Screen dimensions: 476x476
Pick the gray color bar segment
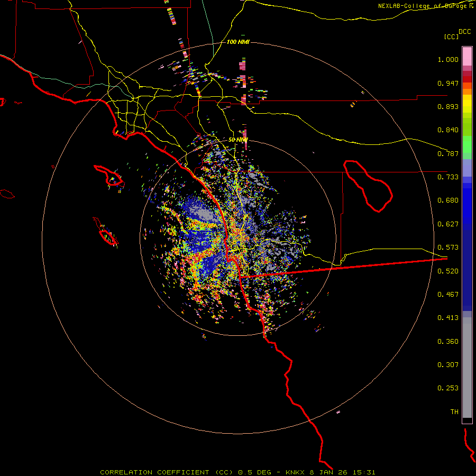tap(467, 368)
